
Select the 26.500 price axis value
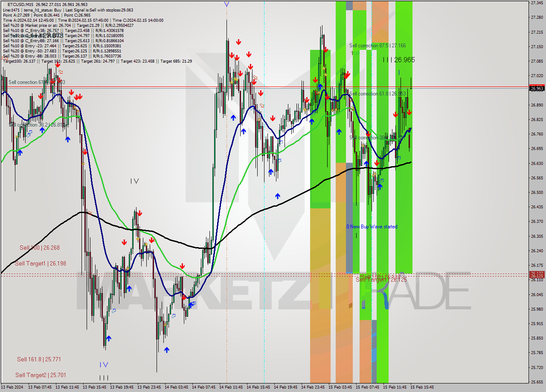[537, 192]
